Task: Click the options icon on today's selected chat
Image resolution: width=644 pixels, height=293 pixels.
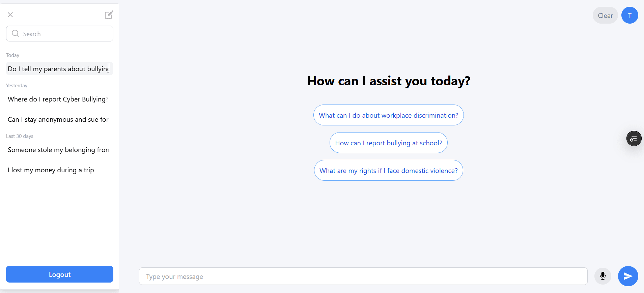Action: tap(108, 69)
